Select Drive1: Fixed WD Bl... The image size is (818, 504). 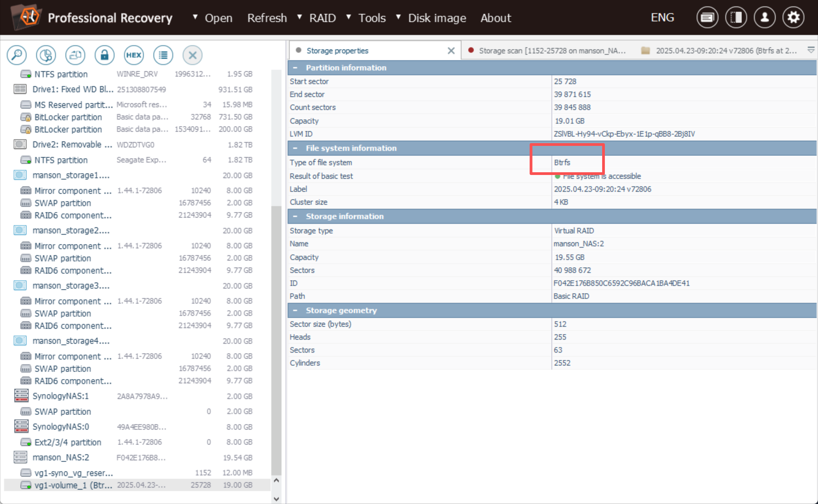[137, 89]
